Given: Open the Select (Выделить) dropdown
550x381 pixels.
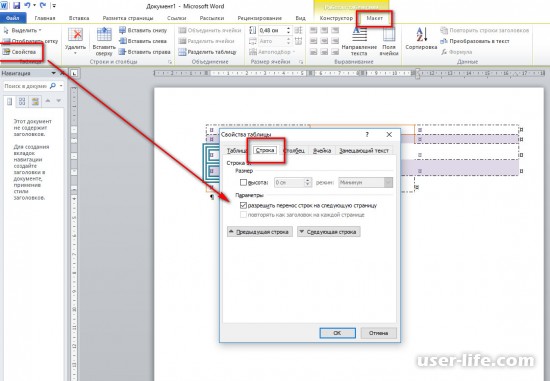Looking at the screenshot, I should (23, 30).
